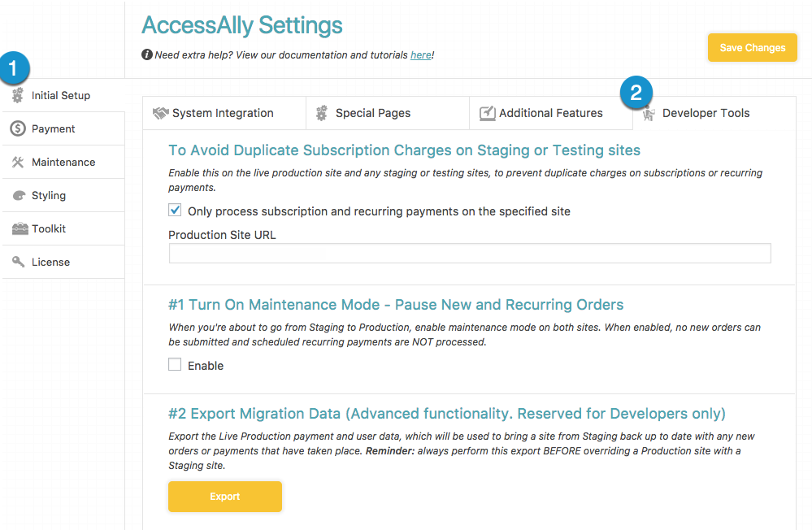812x530 pixels.
Task: Click the Save Changes button
Action: click(753, 48)
